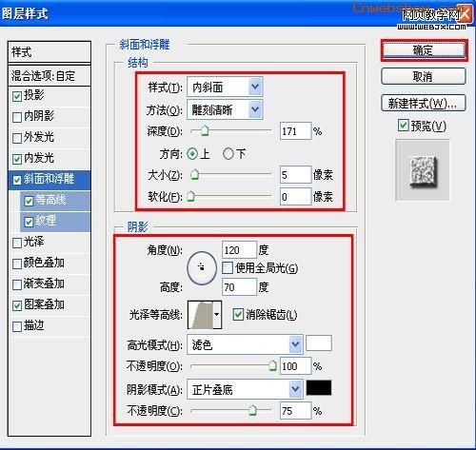Click the white highlight color swatch
Viewport: 476px width, 450px height.
point(319,343)
